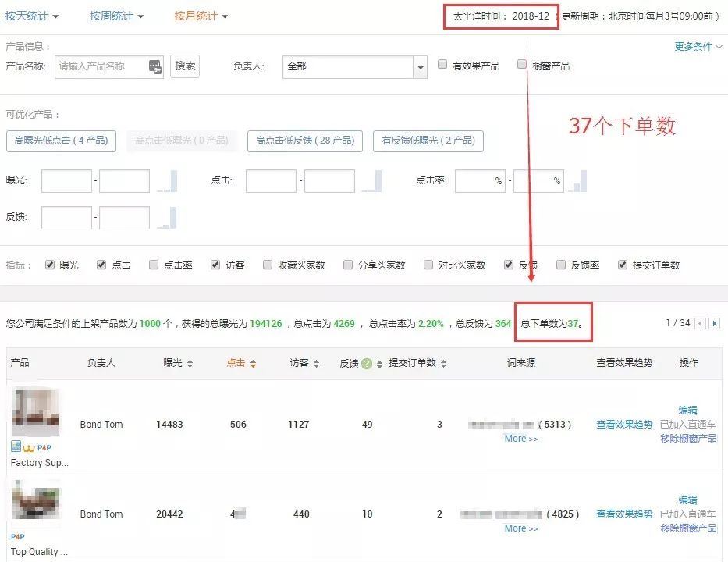Screen dimensions: 728x562
Task: Click product name Factory Sup...
Action: point(40,463)
